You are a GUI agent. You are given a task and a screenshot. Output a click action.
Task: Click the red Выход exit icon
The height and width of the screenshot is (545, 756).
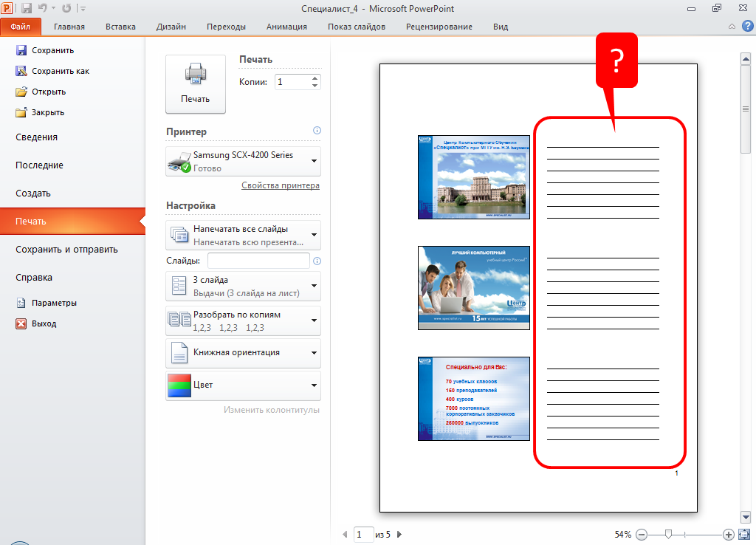[x=21, y=323]
